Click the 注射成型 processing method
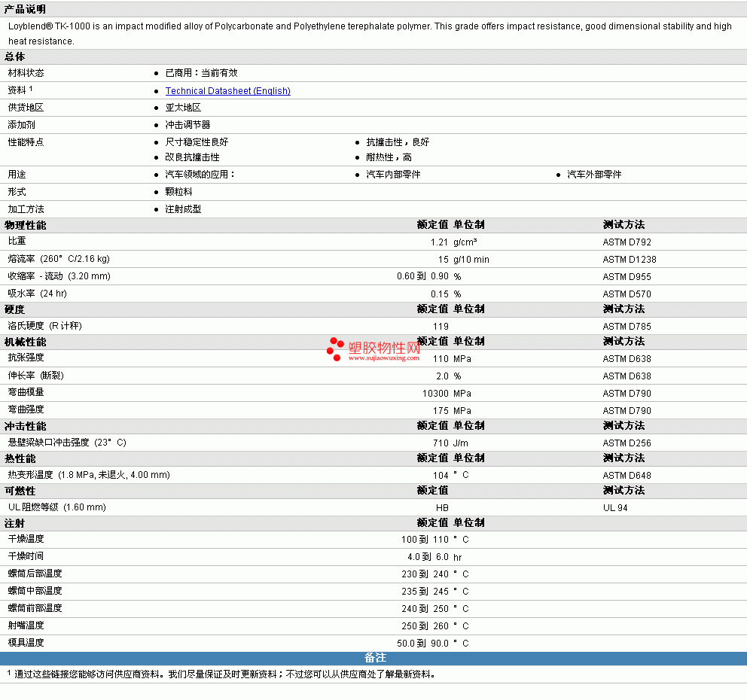747x700 pixels. [x=183, y=209]
